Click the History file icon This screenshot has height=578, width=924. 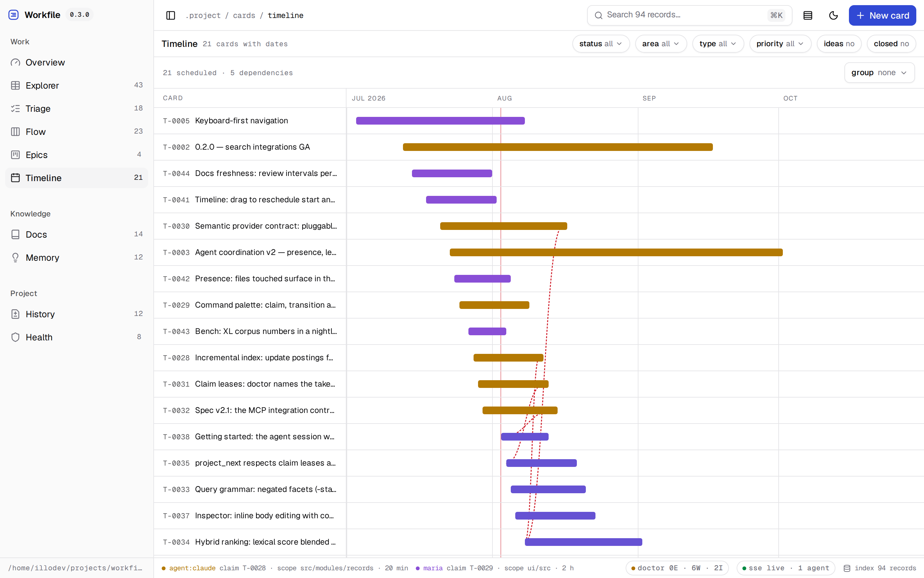coord(15,314)
